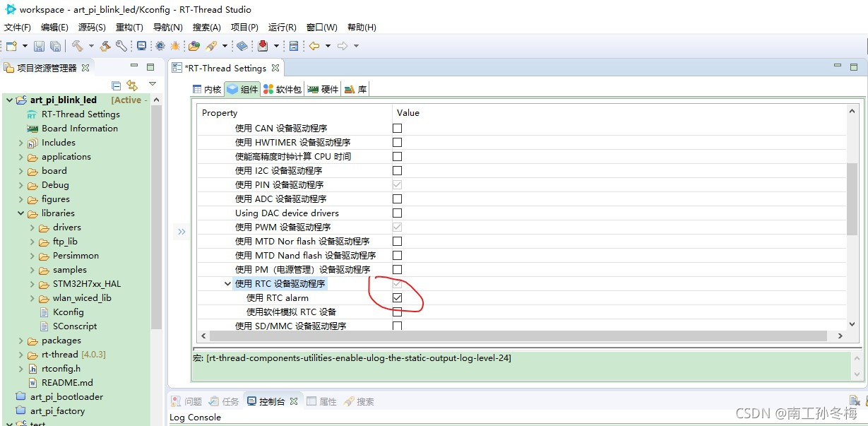Click the Save toolbar icon
868x426 pixels.
tap(40, 46)
